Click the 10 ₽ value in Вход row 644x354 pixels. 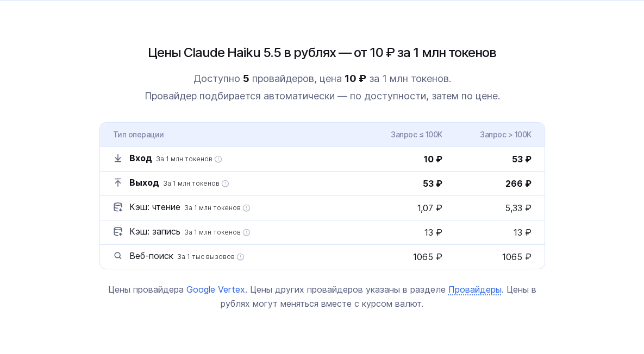433,159
